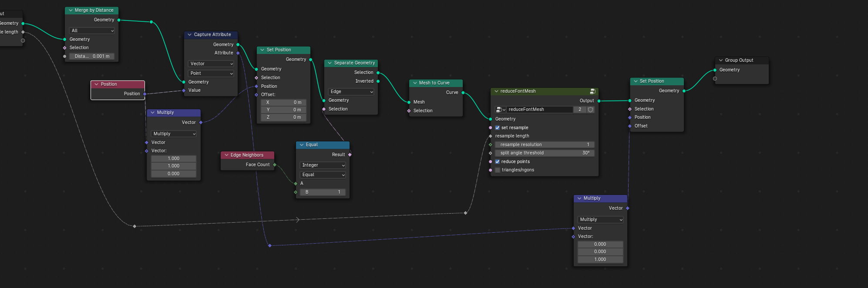Image resolution: width=868 pixels, height=288 pixels.
Task: Enable the triangles/ngons checkbox
Action: (x=498, y=170)
